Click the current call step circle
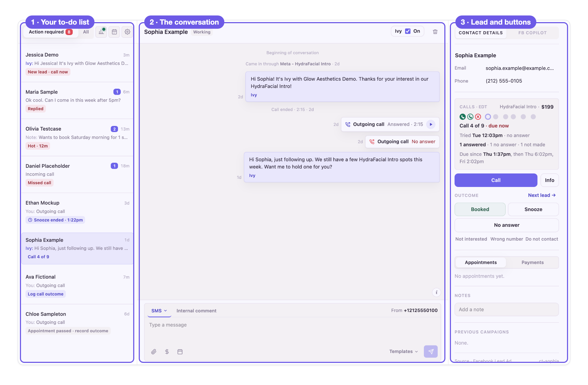The image size is (588, 385). click(488, 117)
